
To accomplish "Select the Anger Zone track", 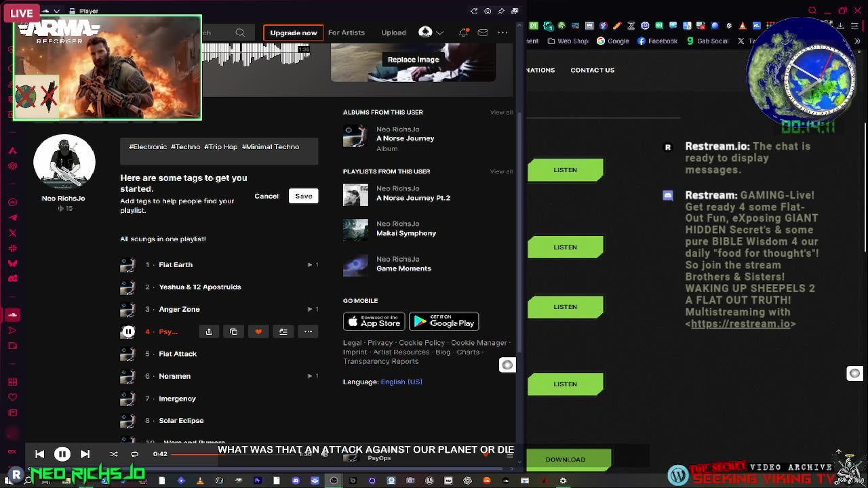I will [x=179, y=309].
